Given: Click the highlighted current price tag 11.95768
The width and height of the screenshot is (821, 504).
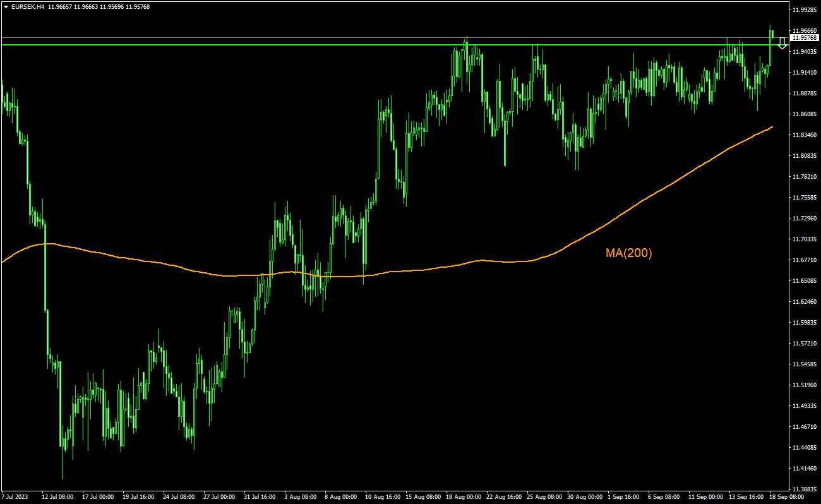Looking at the screenshot, I should tap(805, 38).
